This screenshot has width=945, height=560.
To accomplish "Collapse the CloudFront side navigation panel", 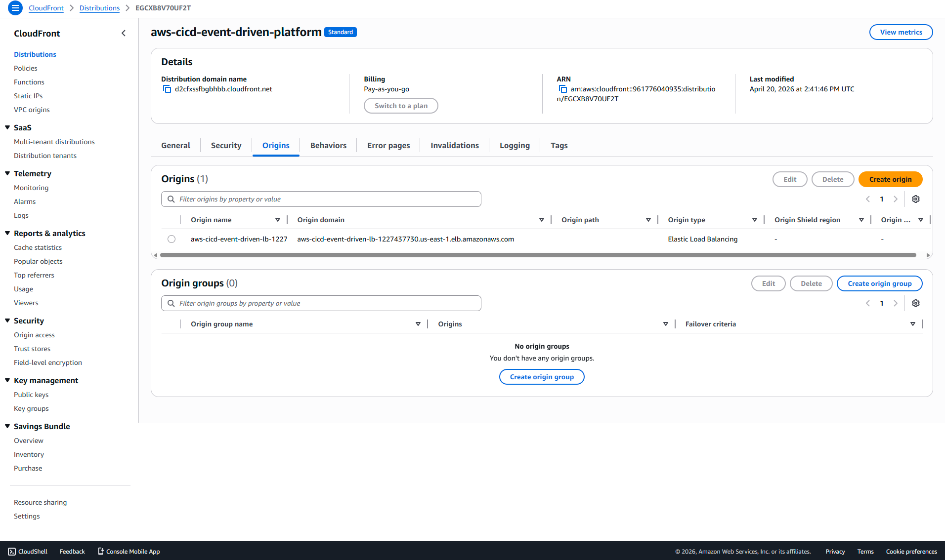I will (x=124, y=33).
